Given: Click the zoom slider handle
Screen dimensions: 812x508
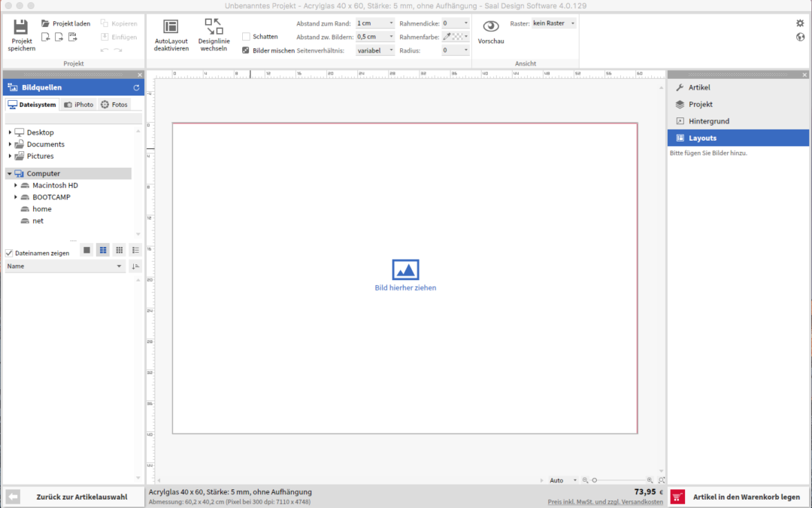Looking at the screenshot, I should tap(595, 480).
